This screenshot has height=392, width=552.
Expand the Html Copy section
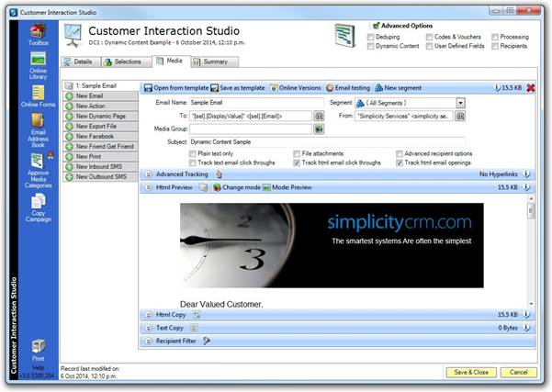[149, 315]
